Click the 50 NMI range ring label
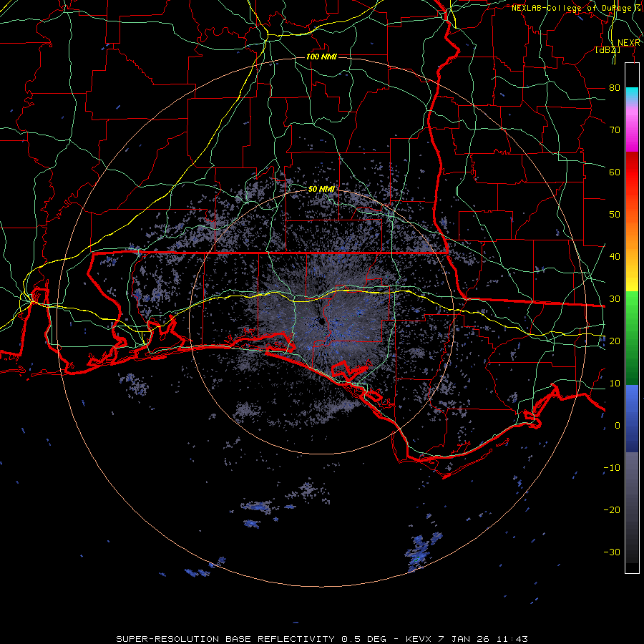The width and height of the screenshot is (644, 644). (321, 189)
